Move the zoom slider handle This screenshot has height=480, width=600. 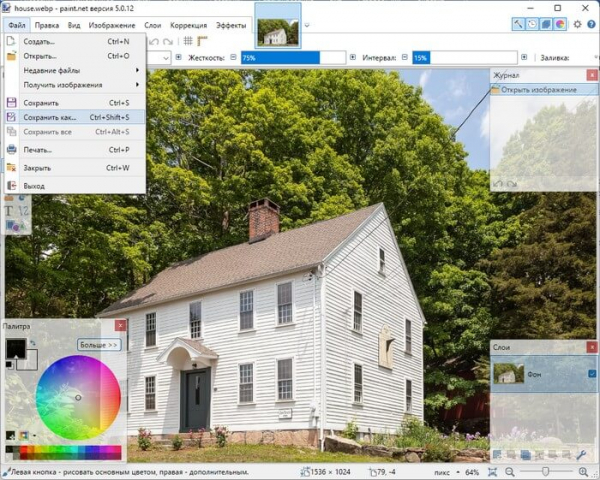[x=546, y=472]
